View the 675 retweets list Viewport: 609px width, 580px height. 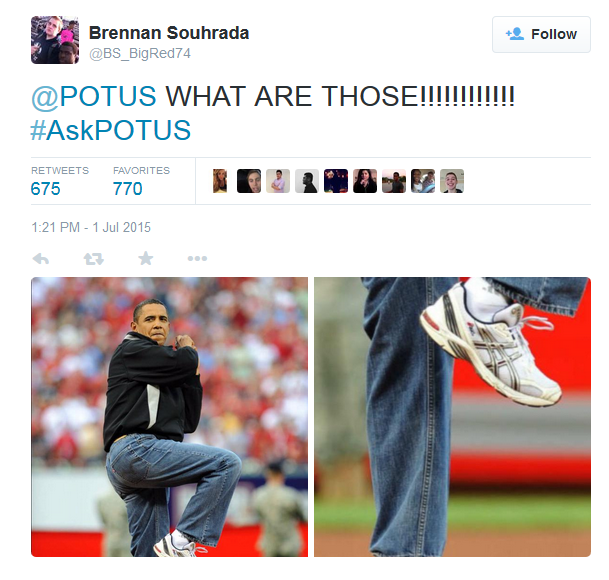(60, 181)
